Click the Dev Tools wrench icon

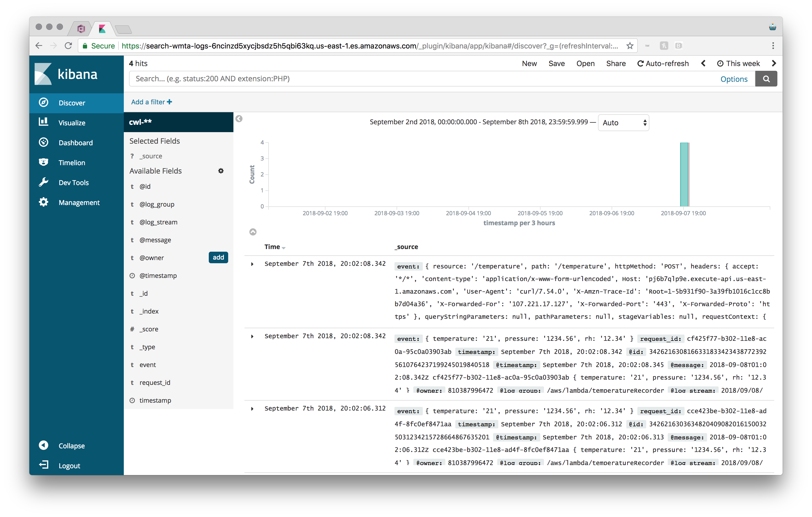43,182
